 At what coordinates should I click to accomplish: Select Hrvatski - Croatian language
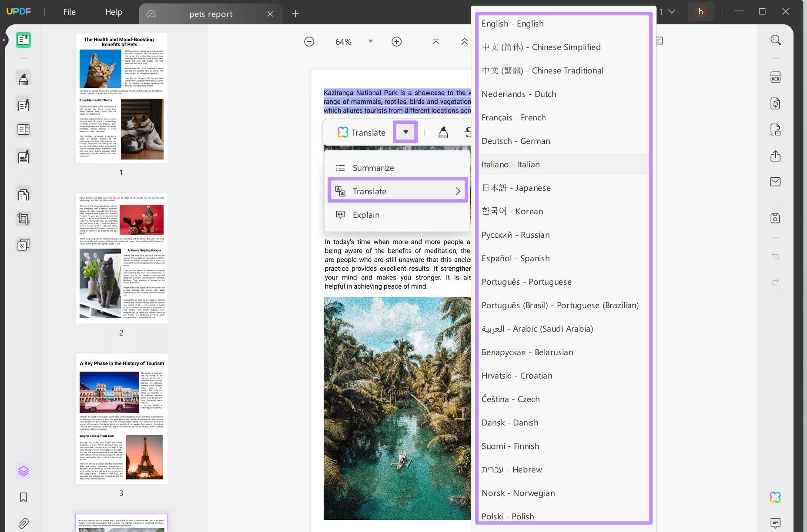point(564,376)
